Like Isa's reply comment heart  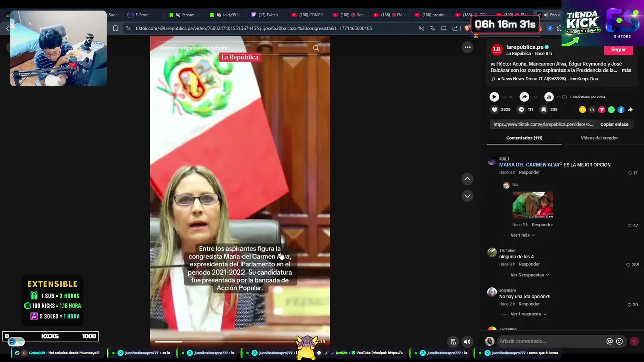tap(630, 225)
